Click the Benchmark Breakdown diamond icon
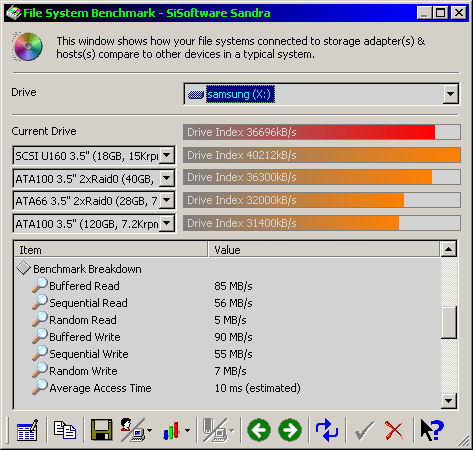The width and height of the screenshot is (473, 450). 24,268
